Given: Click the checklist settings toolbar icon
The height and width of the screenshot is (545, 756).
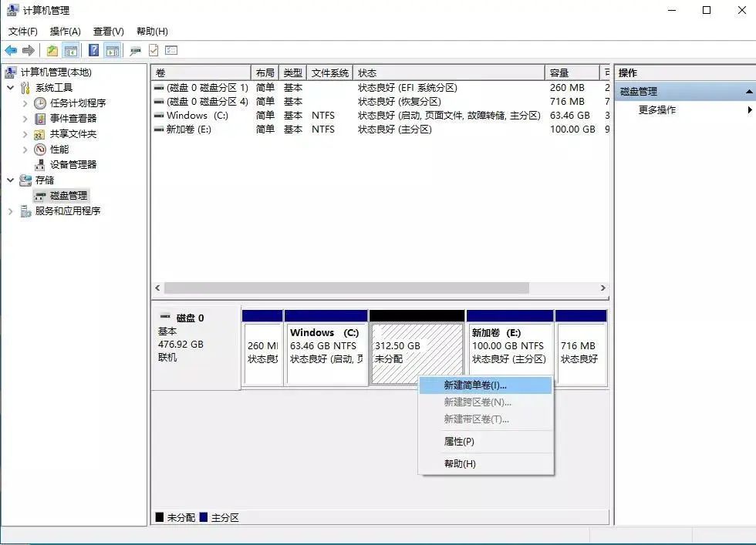Looking at the screenshot, I should [x=171, y=50].
